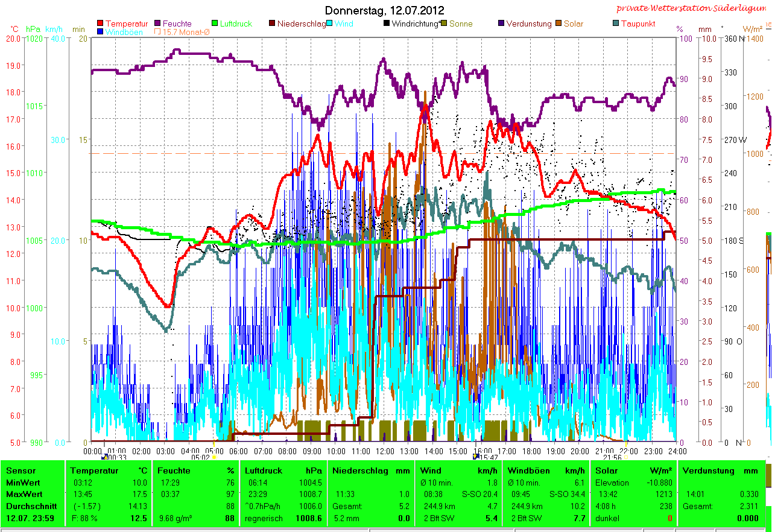This screenshot has width=772, height=532.
Task: Click the Donnerstag, 12.07.2012 date heading
Action: [x=384, y=10]
